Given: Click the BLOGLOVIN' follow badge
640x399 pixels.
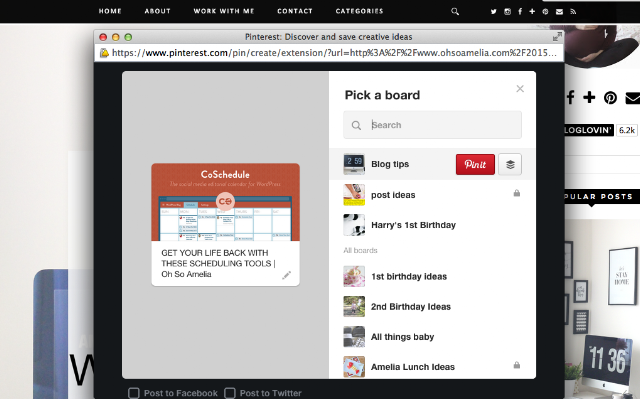Looking at the screenshot, I should (589, 130).
